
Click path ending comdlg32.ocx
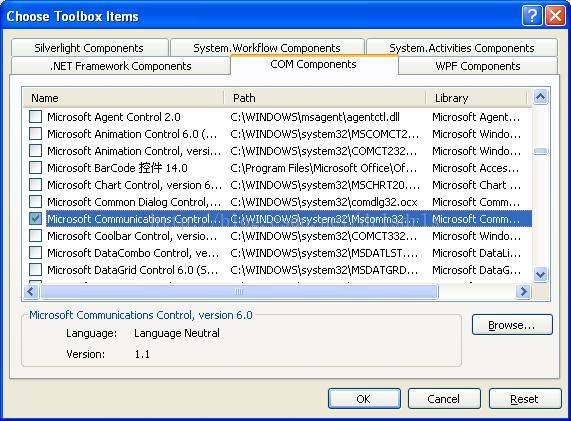pos(324,202)
